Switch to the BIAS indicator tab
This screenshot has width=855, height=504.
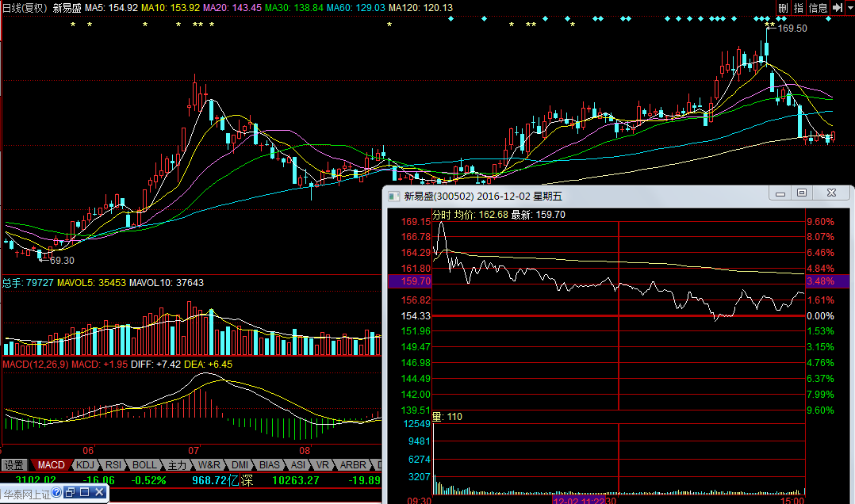[x=270, y=464]
